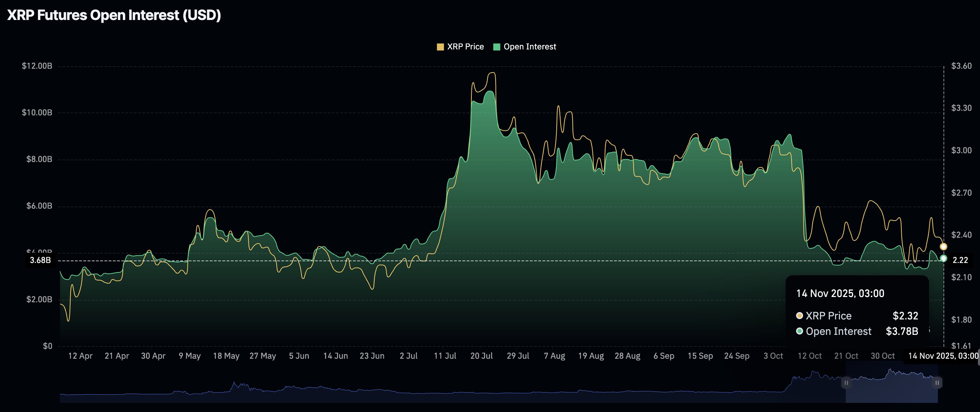
Task: Click the yellow price marker on the chart edge
Action: tap(943, 246)
